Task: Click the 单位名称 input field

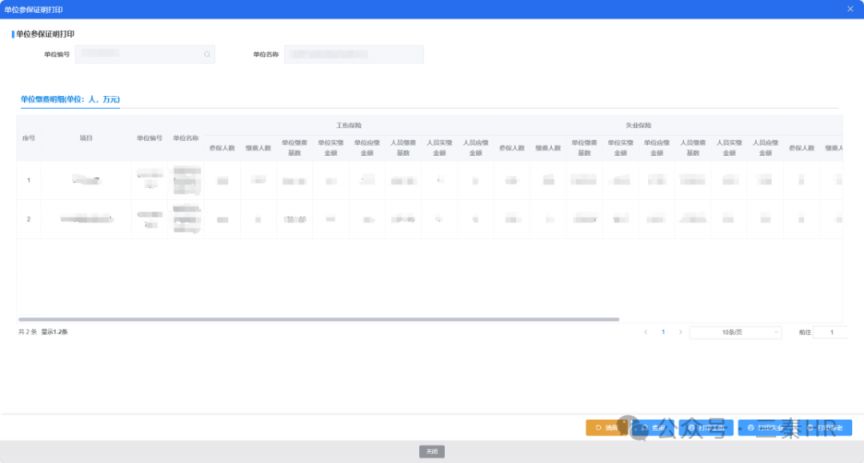Action: click(x=354, y=55)
